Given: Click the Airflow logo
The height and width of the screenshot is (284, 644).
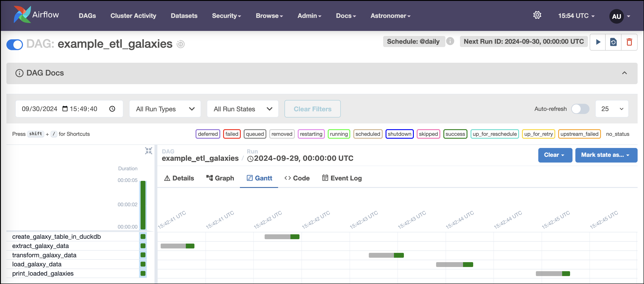Looking at the screenshot, I should pyautogui.click(x=22, y=15).
